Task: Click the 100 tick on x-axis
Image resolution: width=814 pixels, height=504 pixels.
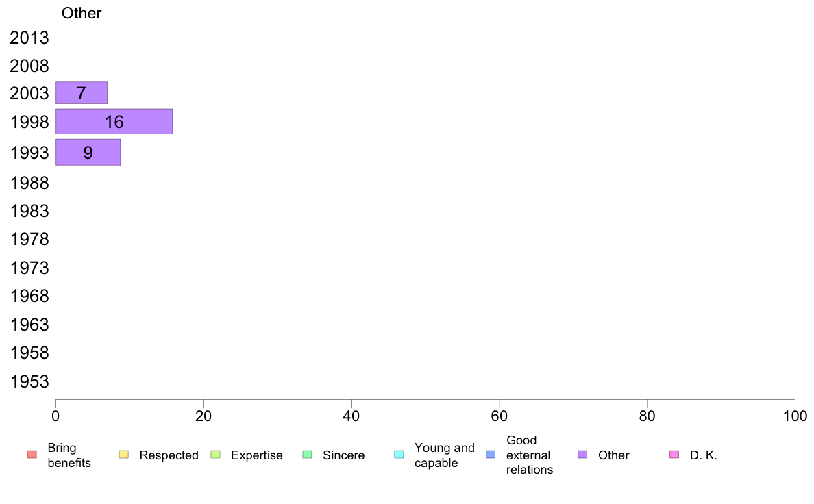Action: click(x=795, y=415)
